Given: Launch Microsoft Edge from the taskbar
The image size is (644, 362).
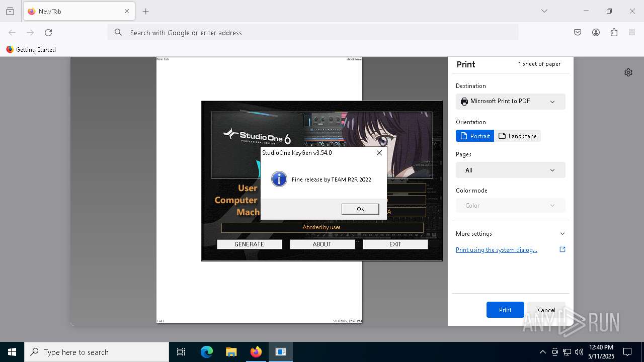Looking at the screenshot, I should point(207,352).
